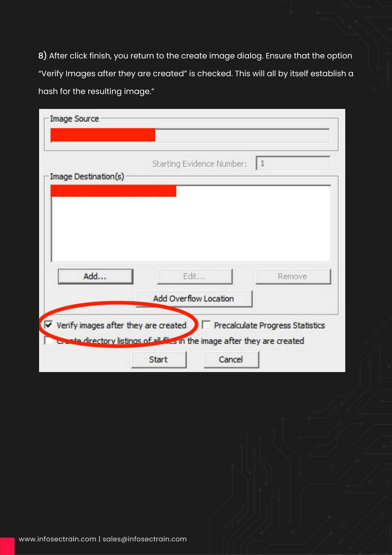Click the Image Source path field

[x=190, y=135]
